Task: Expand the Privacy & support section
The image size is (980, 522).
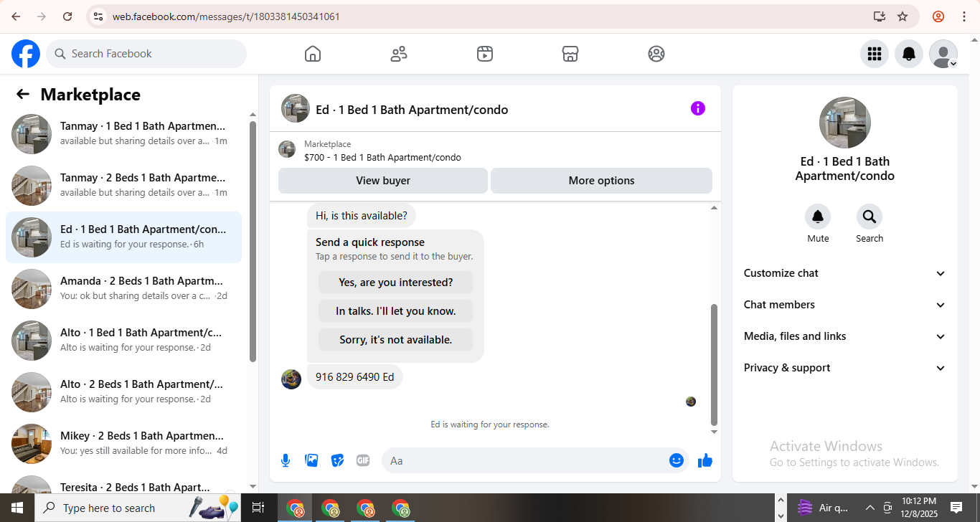Action: [845, 368]
